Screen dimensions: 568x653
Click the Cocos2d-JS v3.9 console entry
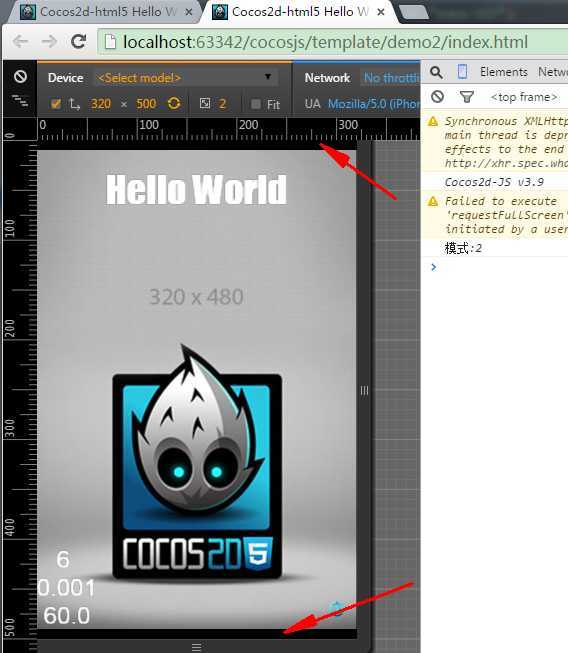coord(494,182)
